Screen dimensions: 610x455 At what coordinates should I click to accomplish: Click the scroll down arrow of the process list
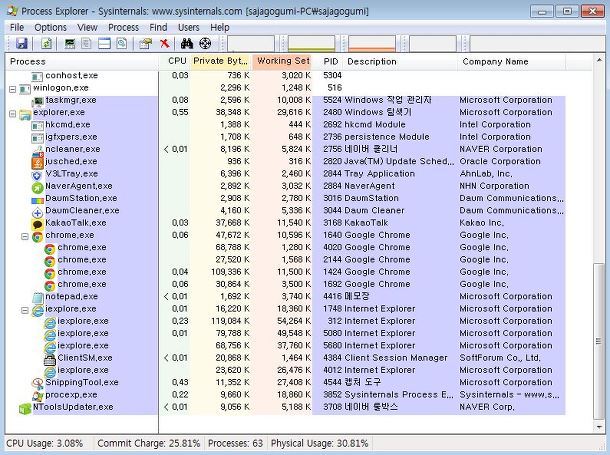coord(599,427)
